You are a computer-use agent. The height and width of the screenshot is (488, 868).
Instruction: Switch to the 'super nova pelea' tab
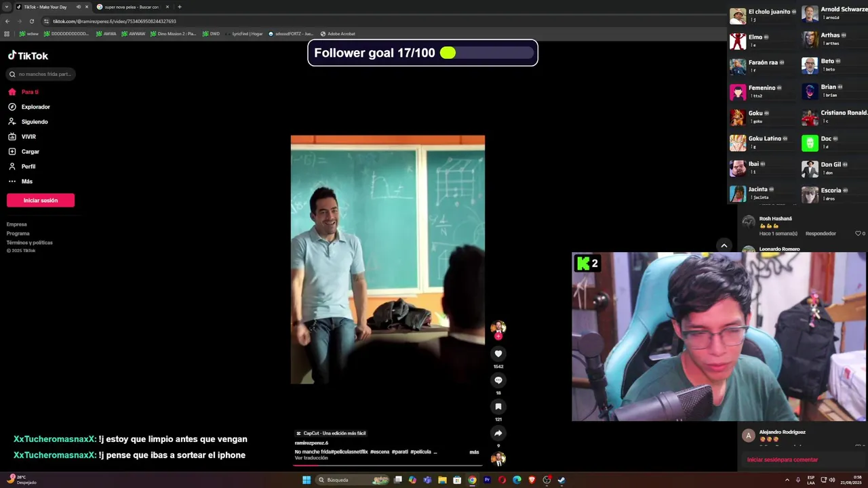(x=132, y=7)
